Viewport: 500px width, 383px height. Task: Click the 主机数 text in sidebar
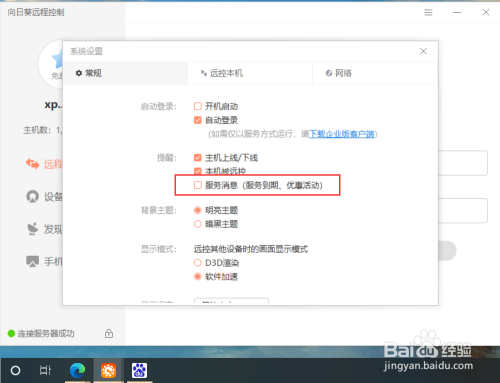(42, 130)
